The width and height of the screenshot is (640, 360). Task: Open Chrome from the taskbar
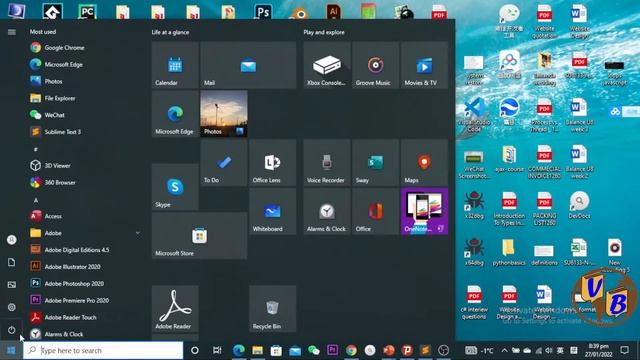pos(351,350)
